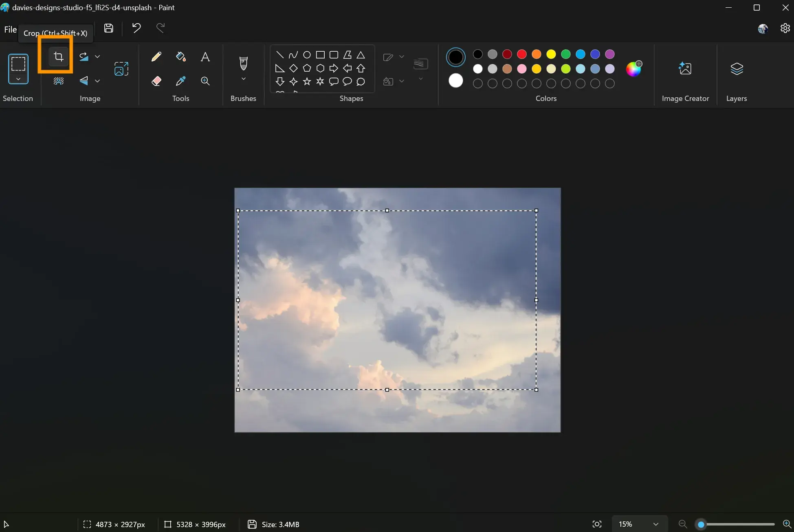This screenshot has height=532, width=794.
Task: Select the Fill bucket tool
Action: [x=180, y=57]
